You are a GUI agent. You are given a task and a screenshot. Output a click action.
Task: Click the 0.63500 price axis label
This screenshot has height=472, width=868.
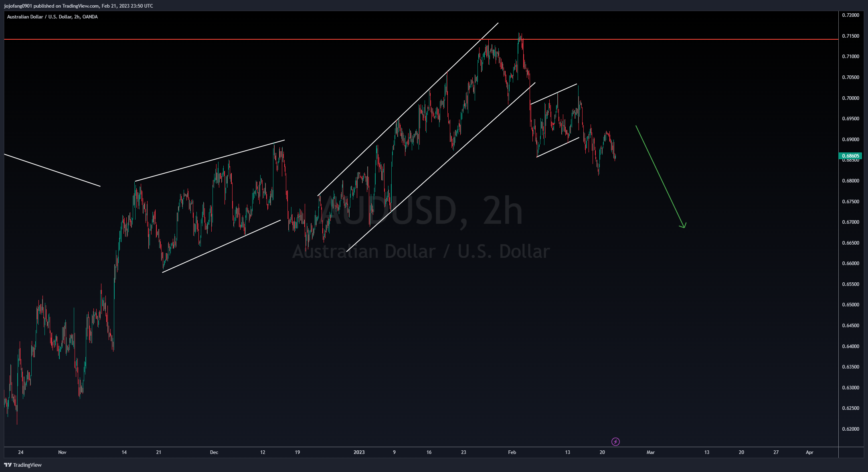pos(850,367)
